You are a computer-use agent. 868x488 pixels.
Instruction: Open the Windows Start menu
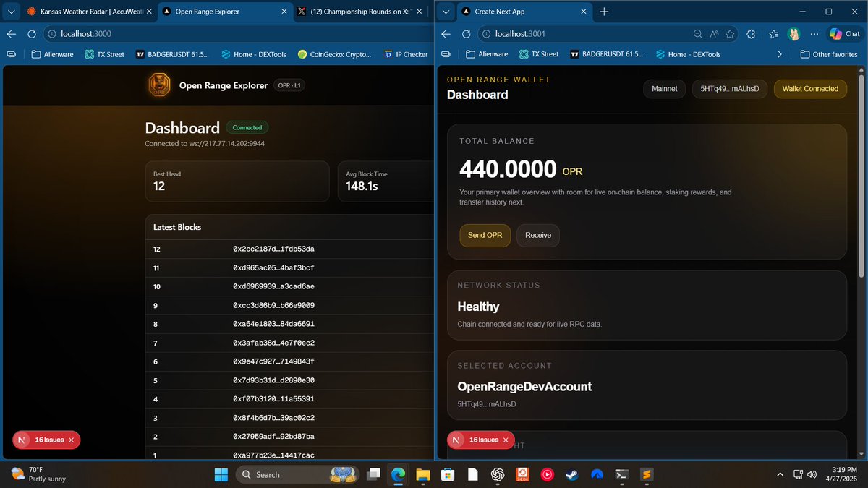[x=220, y=474]
